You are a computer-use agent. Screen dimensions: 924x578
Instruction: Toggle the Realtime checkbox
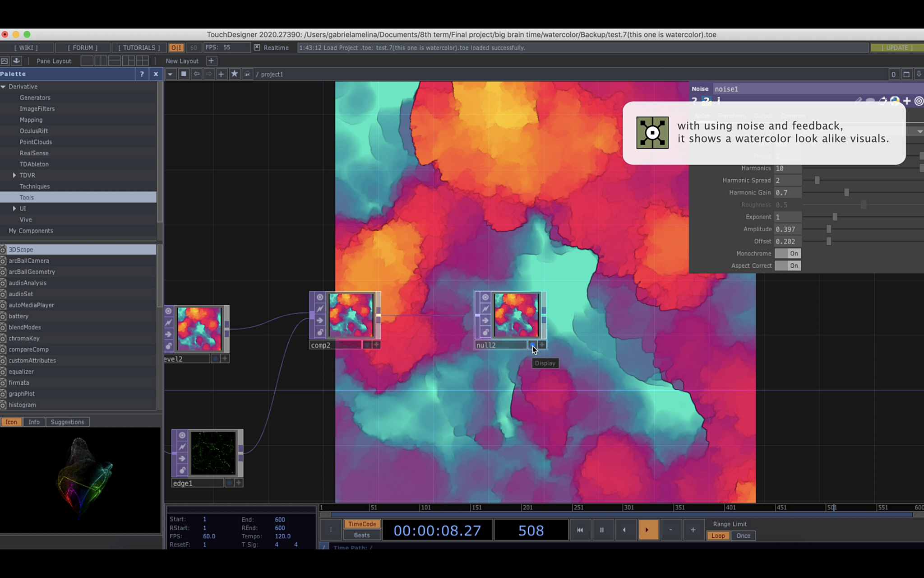coord(257,47)
